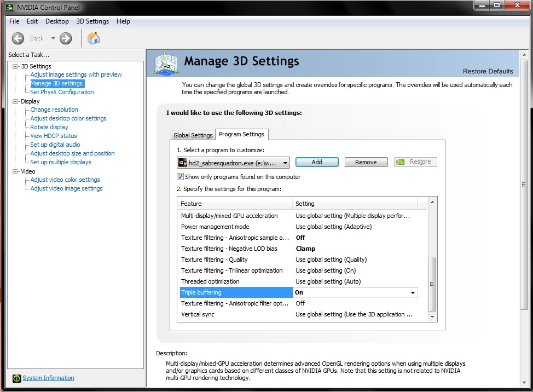
Task: Click the Add button
Action: click(x=317, y=162)
